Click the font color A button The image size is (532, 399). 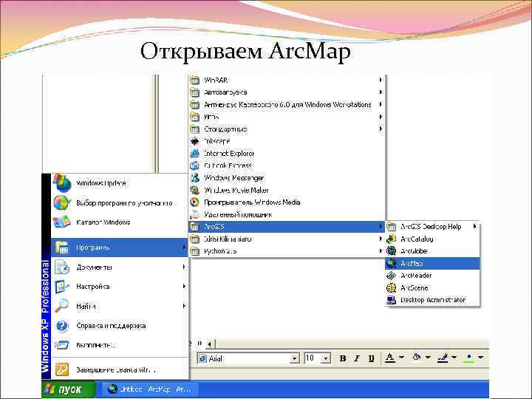pyautogui.click(x=390, y=358)
